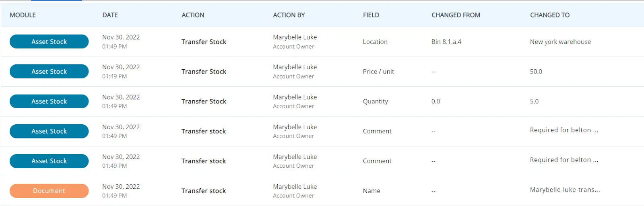The image size is (644, 206).
Task: Open Asset Stock badge in Price / unit row
Action: tap(49, 71)
